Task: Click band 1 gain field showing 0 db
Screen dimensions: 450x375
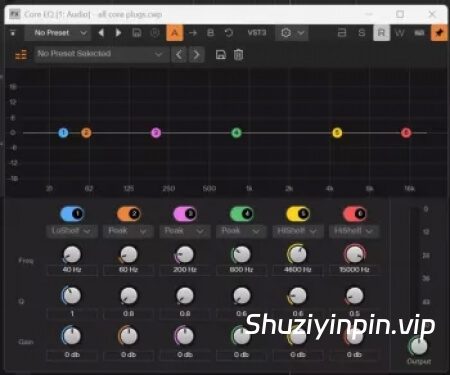Action: pyautogui.click(x=72, y=355)
